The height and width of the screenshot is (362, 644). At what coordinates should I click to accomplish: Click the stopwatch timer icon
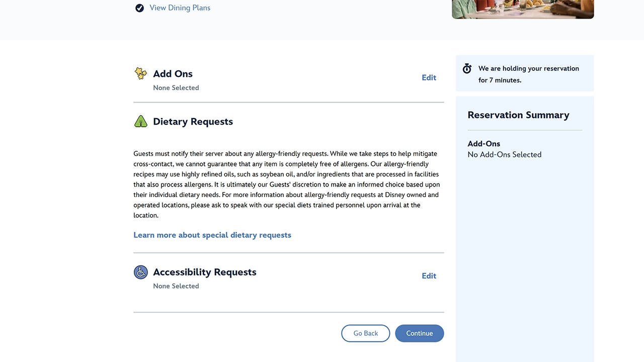467,68
